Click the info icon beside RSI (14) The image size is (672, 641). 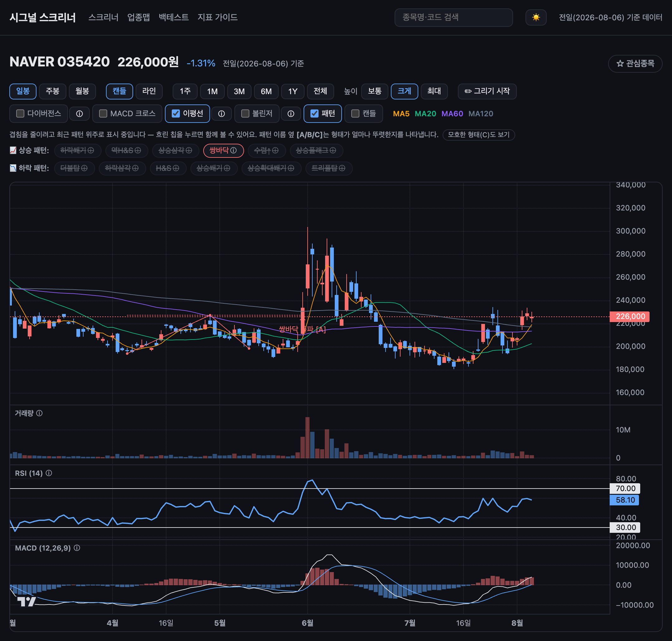pos(49,473)
